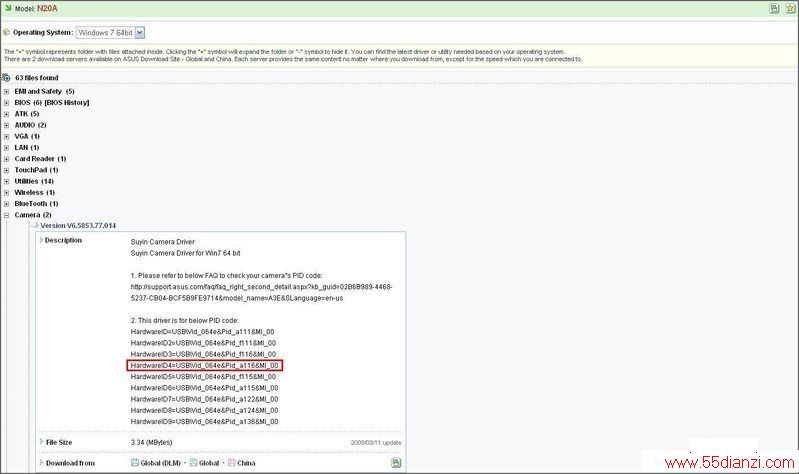Click 'Please refer to below FAQ' text
799x474 pixels.
click(226, 275)
